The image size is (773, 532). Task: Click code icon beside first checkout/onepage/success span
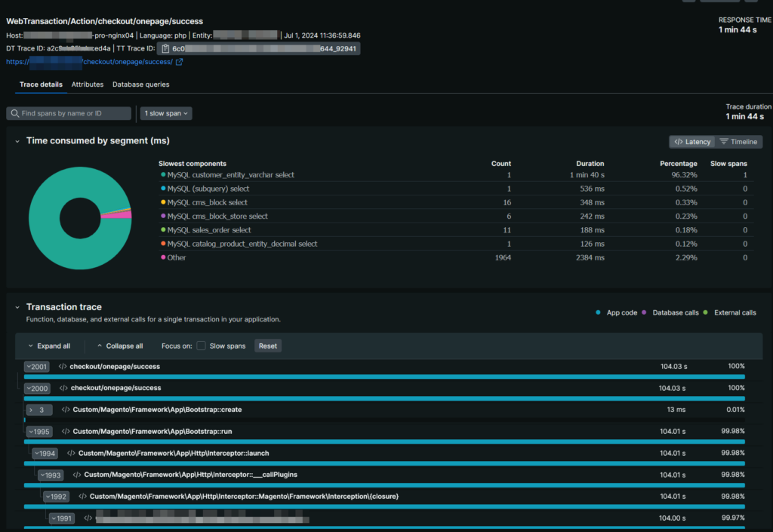63,367
